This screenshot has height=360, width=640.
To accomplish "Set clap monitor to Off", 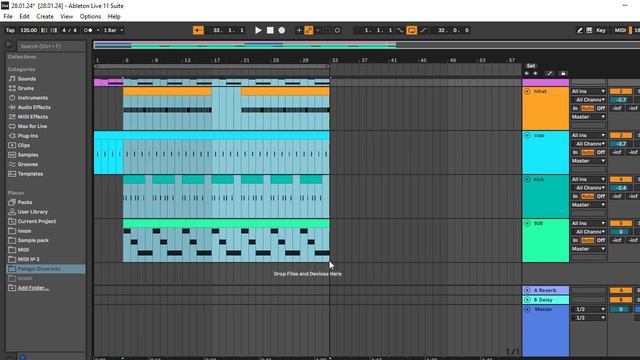I will [x=601, y=152].
